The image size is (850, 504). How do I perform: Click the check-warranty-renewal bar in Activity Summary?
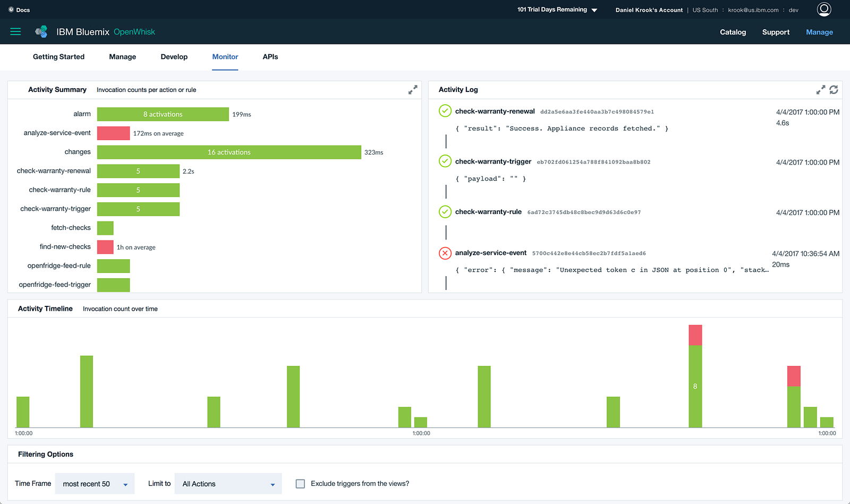click(138, 171)
